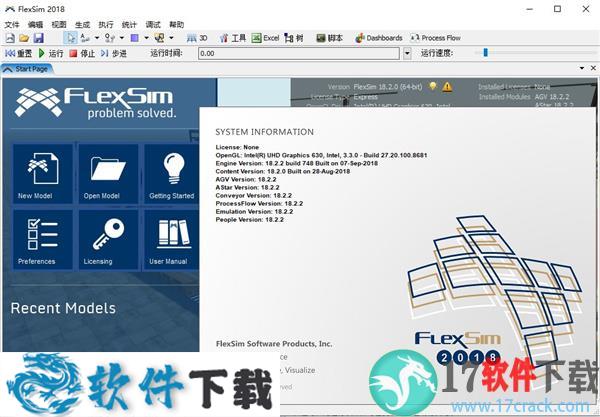Click the Open Model tile
Viewport: 600px width, 417px height.
click(x=108, y=173)
